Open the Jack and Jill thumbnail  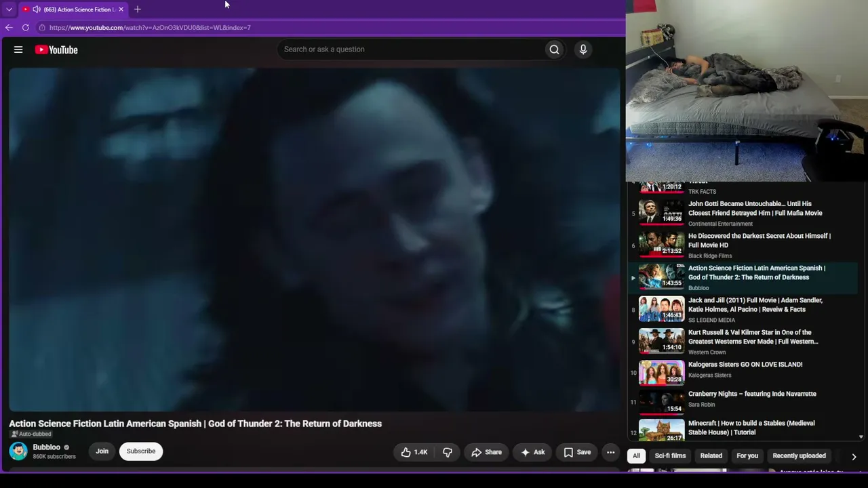pyautogui.click(x=661, y=308)
